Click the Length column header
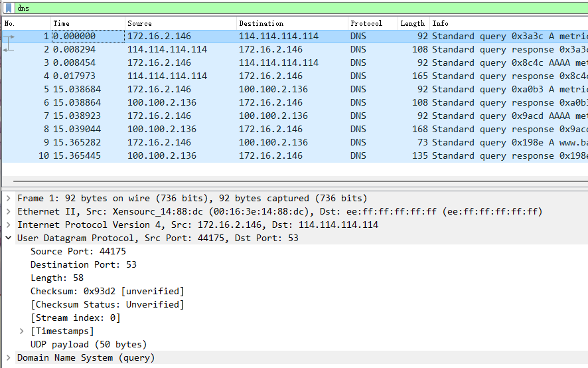588x368 pixels. 412,23
